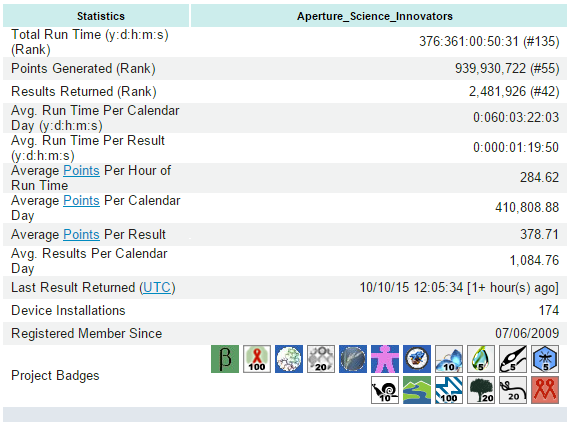Screen dimensions: 570x427
Task: Select the rice grain circular badge
Action: tap(353, 359)
